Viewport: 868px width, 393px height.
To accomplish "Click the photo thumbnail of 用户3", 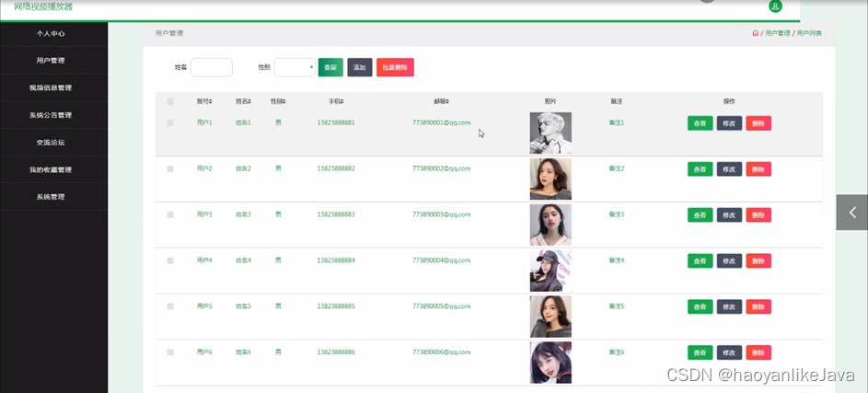I will point(550,225).
